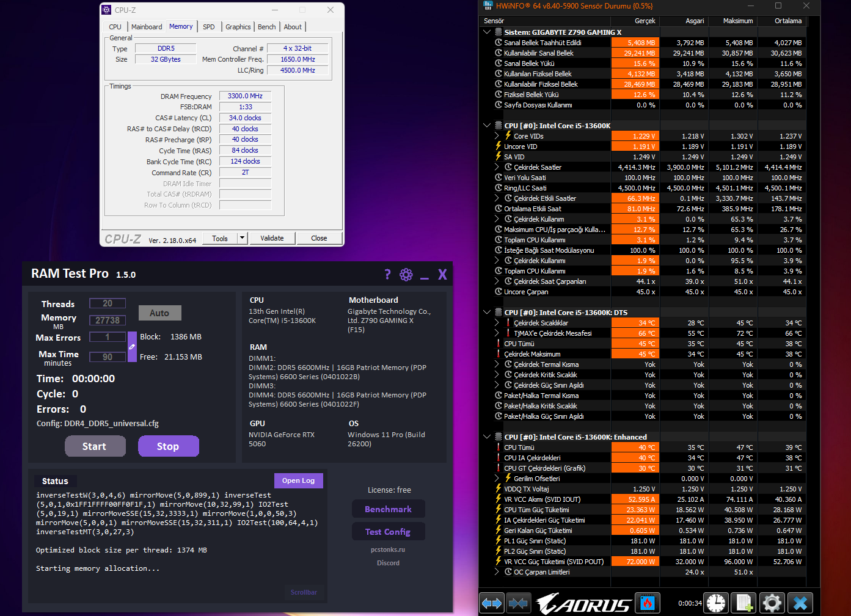Expand the Çekirdek Saat Çarpanları row
The height and width of the screenshot is (616, 851).
pos(497,281)
